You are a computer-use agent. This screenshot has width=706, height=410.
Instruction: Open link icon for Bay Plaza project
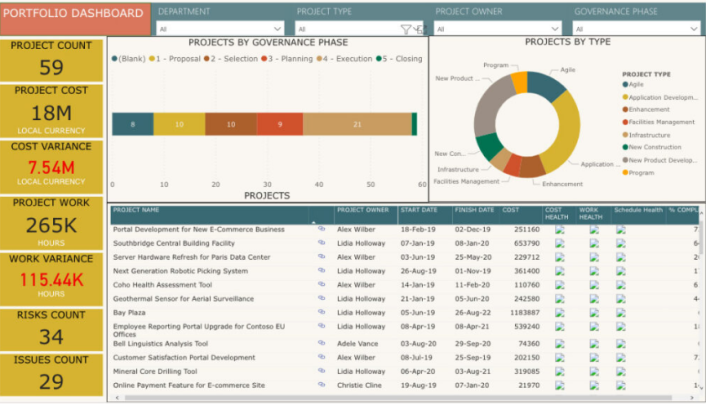(x=322, y=313)
